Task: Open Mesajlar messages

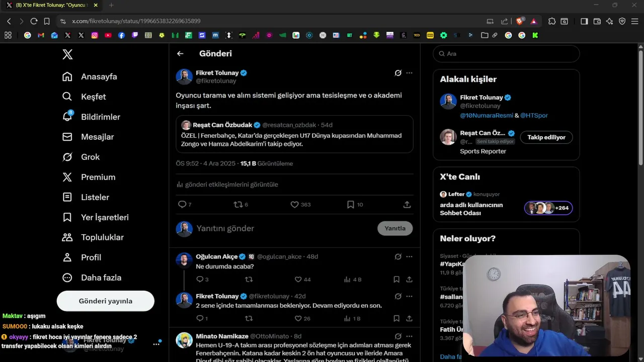Action: click(x=88, y=137)
